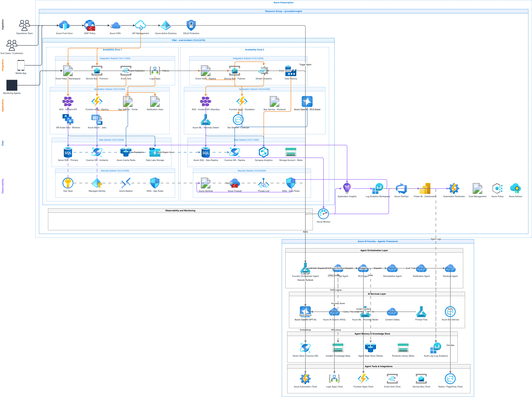This screenshot has width=532, height=397.
Task: Select the Azure Monitor gauge icon
Action: [x=323, y=214]
